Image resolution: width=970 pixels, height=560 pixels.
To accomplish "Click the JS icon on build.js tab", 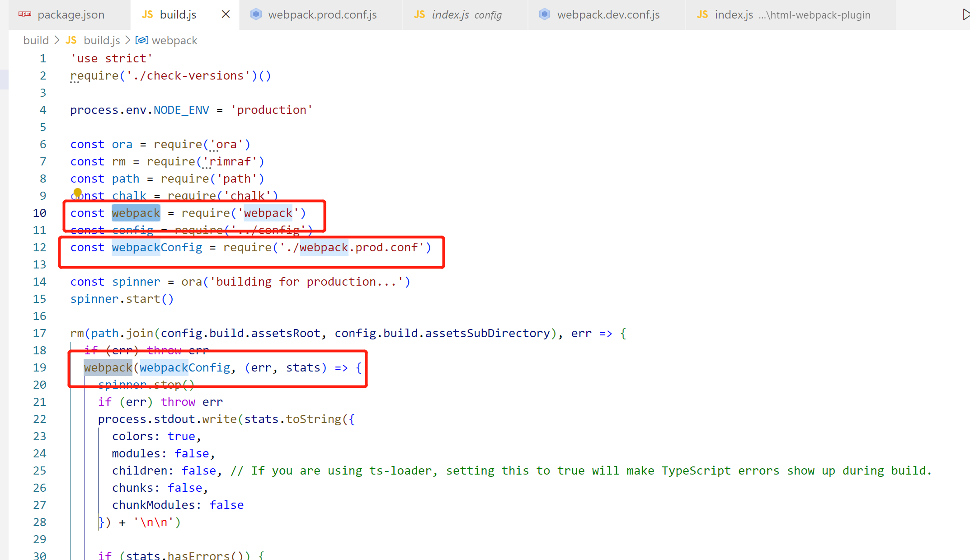I will (147, 14).
